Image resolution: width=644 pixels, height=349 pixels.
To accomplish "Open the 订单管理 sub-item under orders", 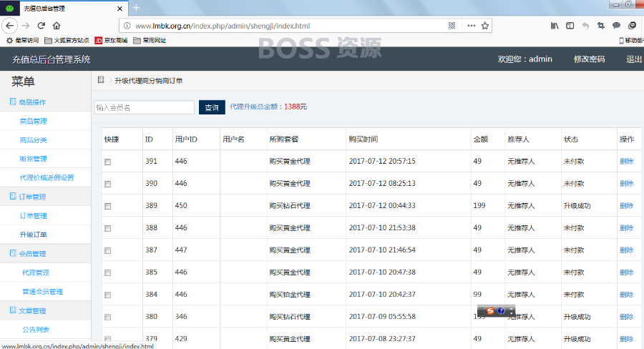I will point(33,215).
